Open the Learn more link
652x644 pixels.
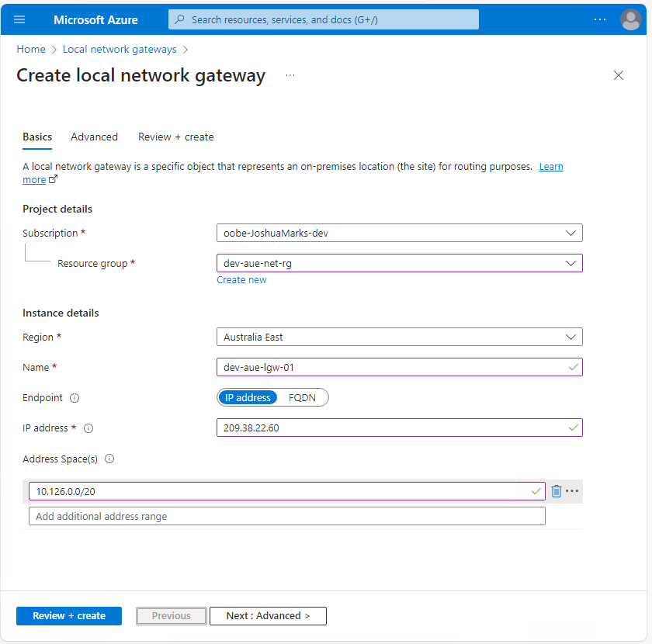tap(551, 166)
